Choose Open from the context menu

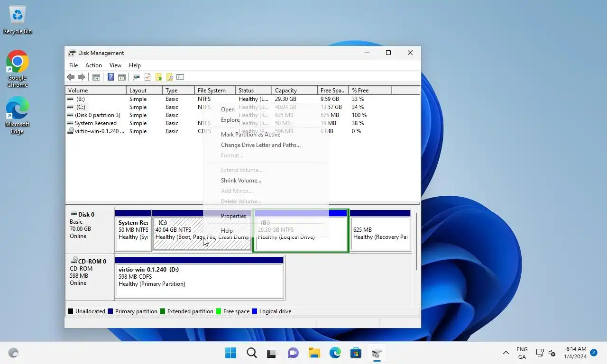pyautogui.click(x=266, y=109)
